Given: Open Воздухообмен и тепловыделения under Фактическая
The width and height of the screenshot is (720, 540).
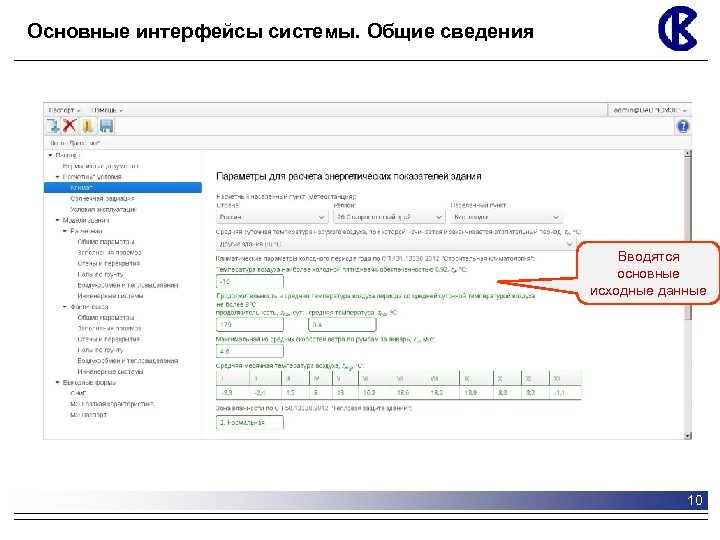Looking at the screenshot, I should (x=128, y=361).
